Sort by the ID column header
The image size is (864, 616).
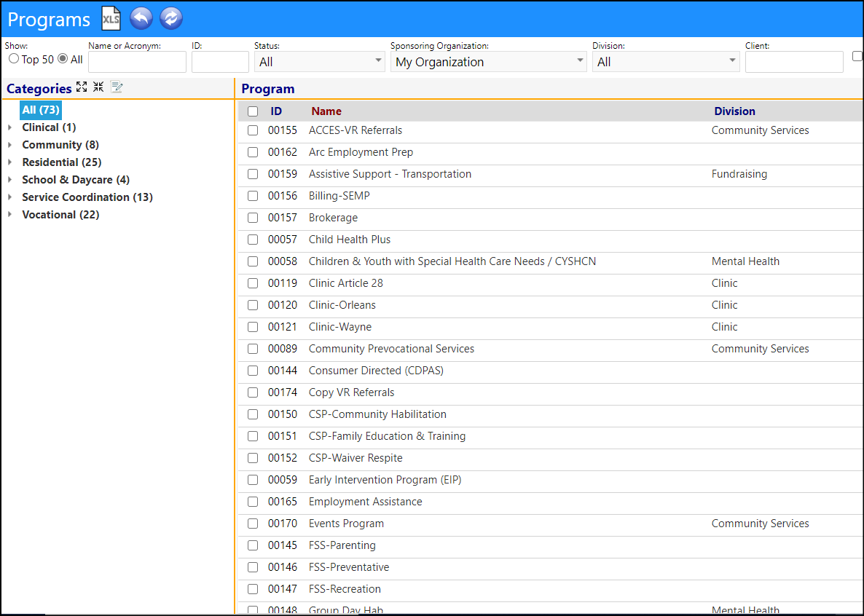(x=276, y=111)
